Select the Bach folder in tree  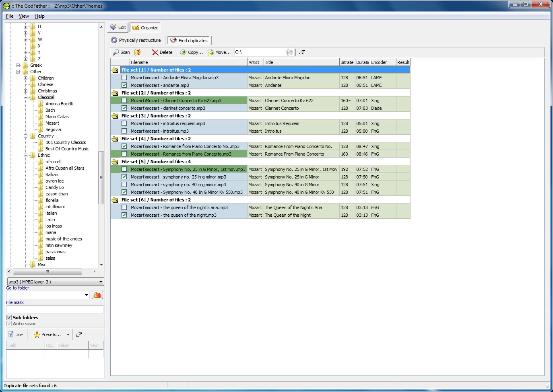coord(50,110)
